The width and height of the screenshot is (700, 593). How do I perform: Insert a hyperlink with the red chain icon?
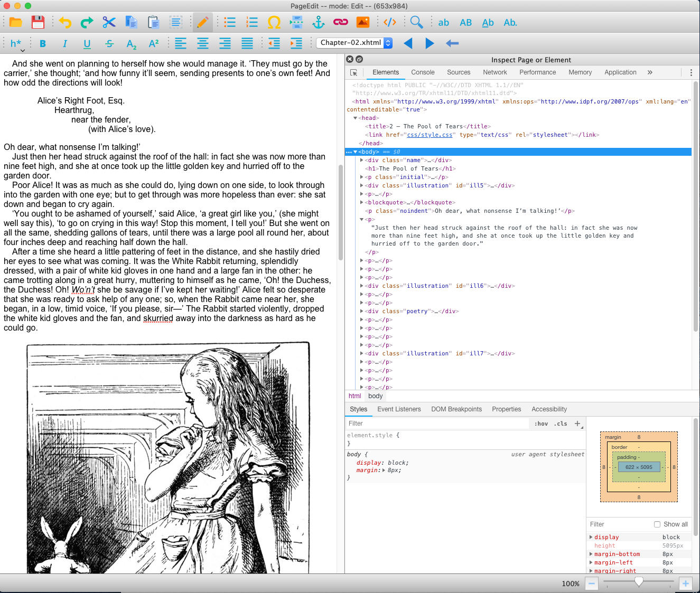[341, 22]
